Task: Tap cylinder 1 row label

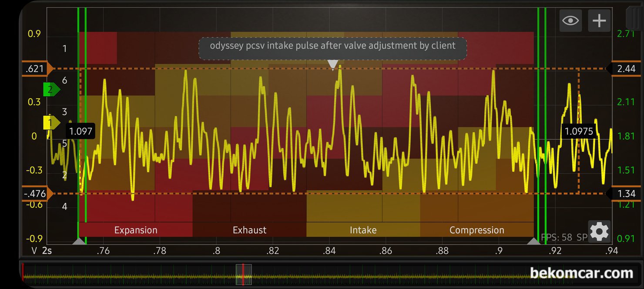Action: click(x=65, y=48)
